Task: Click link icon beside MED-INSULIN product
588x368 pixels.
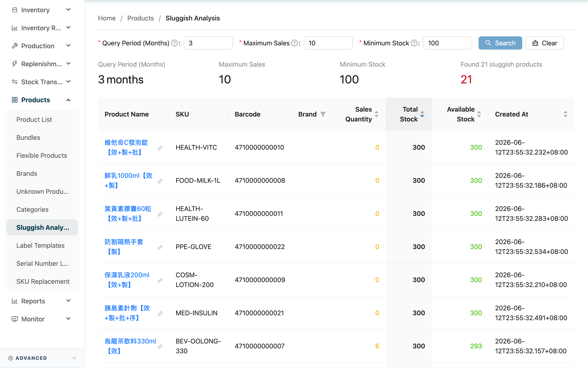Action: tap(160, 313)
